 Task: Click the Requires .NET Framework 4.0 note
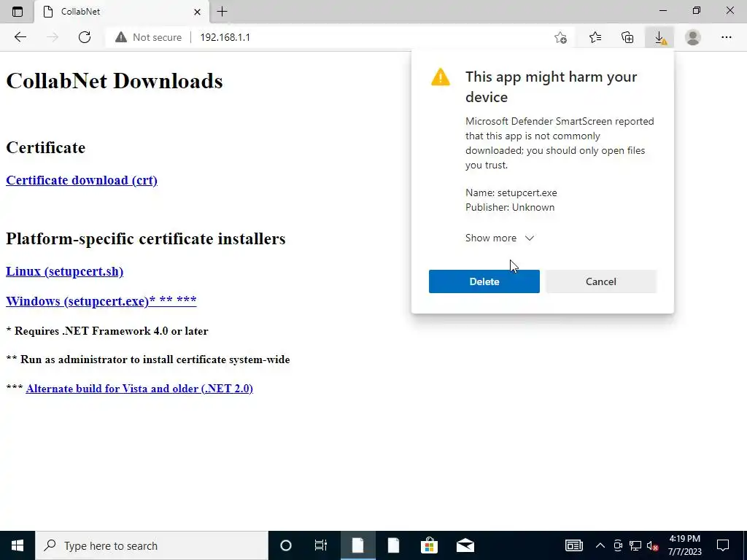pos(107,331)
